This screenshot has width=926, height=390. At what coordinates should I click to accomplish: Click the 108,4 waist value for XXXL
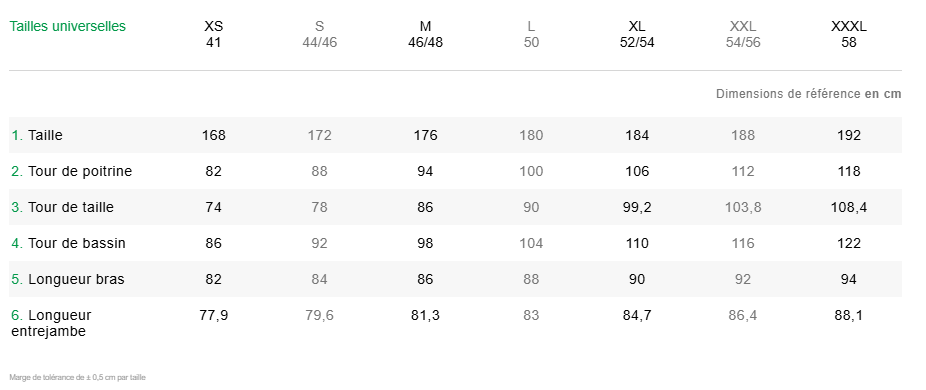[x=849, y=207]
